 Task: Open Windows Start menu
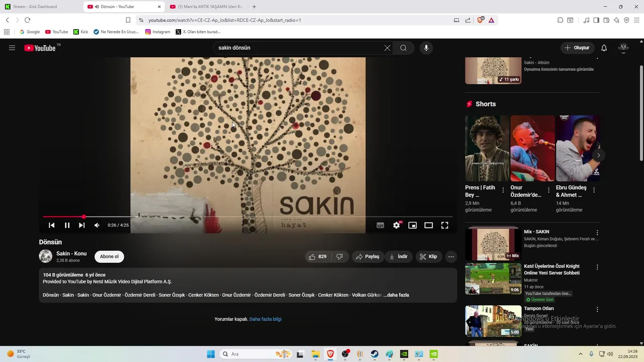[x=211, y=354]
